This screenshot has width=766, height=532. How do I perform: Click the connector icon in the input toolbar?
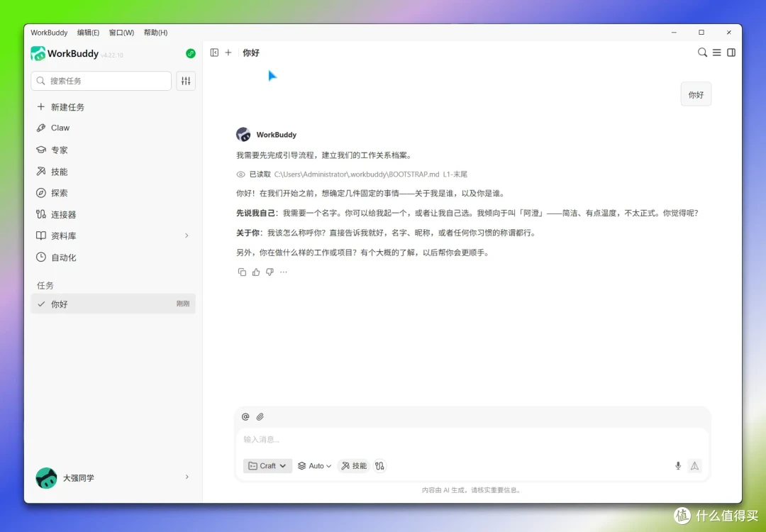point(379,466)
